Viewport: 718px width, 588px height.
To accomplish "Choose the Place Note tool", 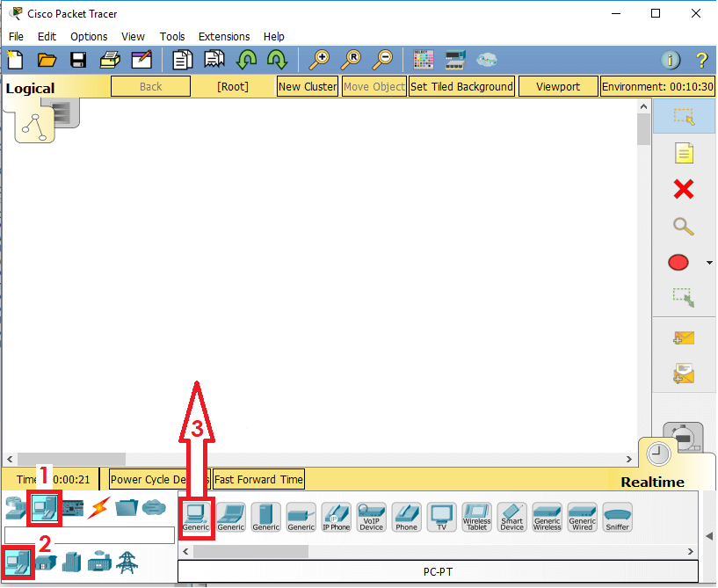I will click(684, 153).
